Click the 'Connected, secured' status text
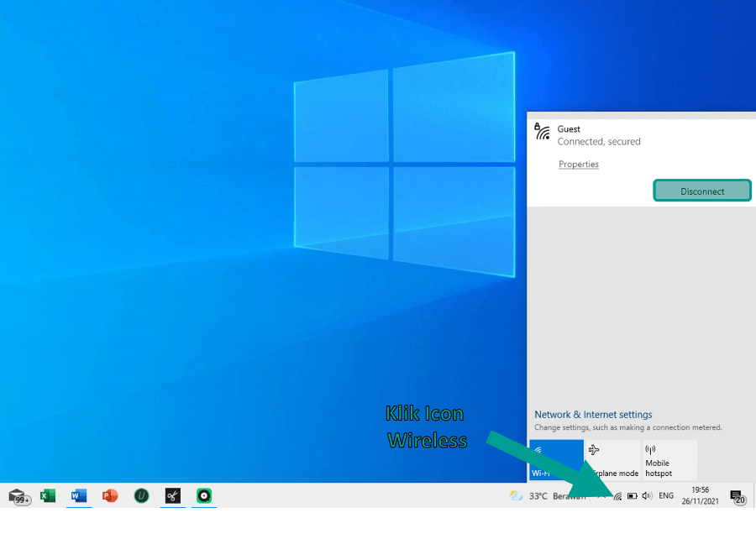Screen dimensions: 756x539 point(599,142)
